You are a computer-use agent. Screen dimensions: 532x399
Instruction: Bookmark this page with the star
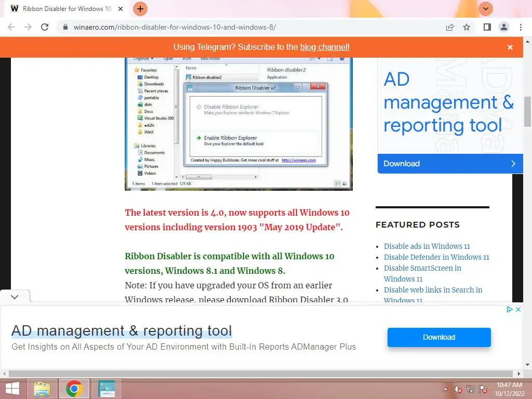[x=467, y=27]
